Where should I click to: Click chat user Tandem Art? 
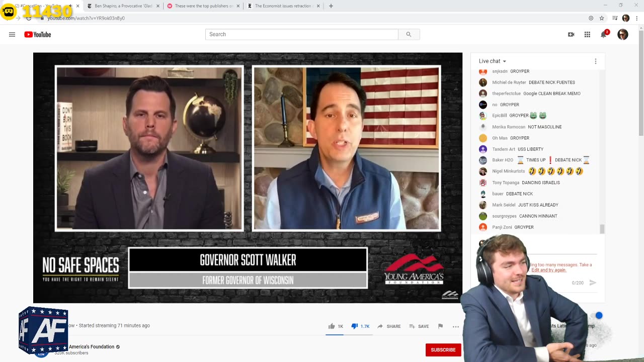[x=504, y=149]
